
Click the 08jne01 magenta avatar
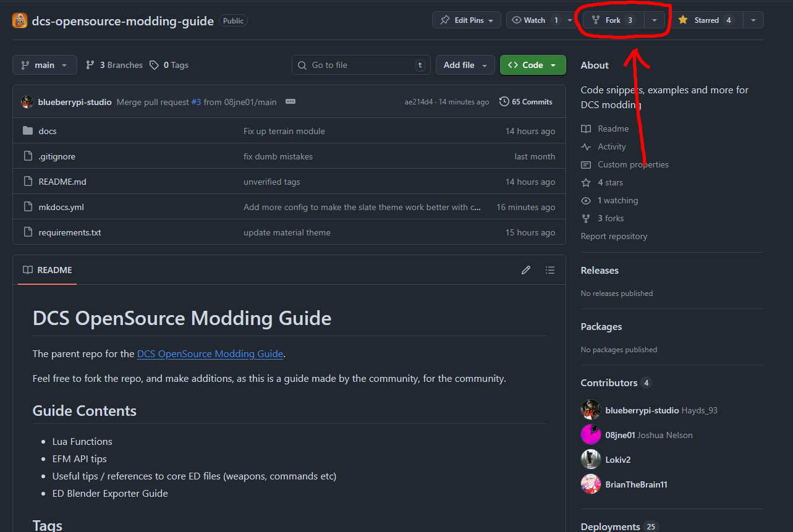591,434
